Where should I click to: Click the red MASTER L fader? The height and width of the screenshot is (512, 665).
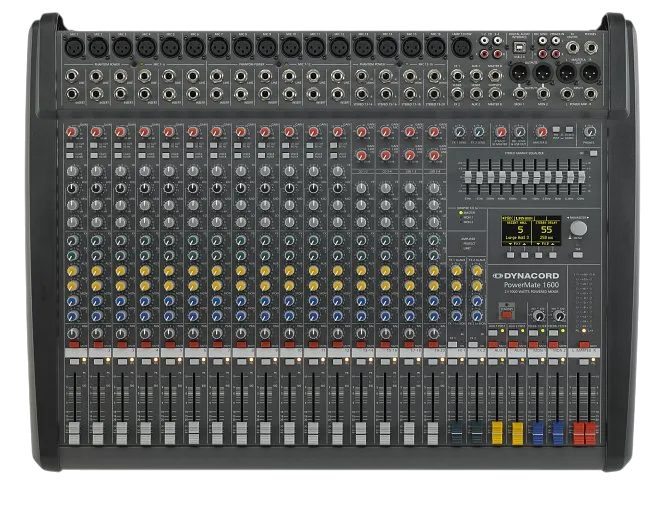click(x=578, y=433)
